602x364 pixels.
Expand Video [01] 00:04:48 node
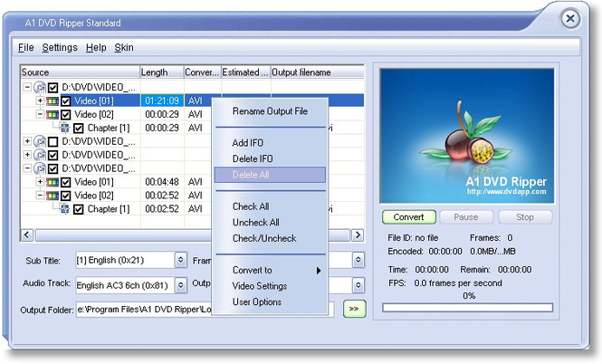(40, 181)
